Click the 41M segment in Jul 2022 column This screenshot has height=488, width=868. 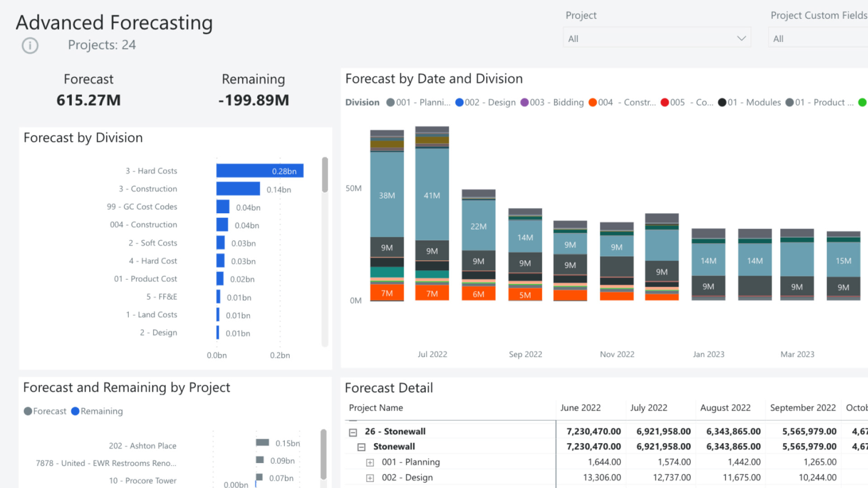tap(432, 195)
